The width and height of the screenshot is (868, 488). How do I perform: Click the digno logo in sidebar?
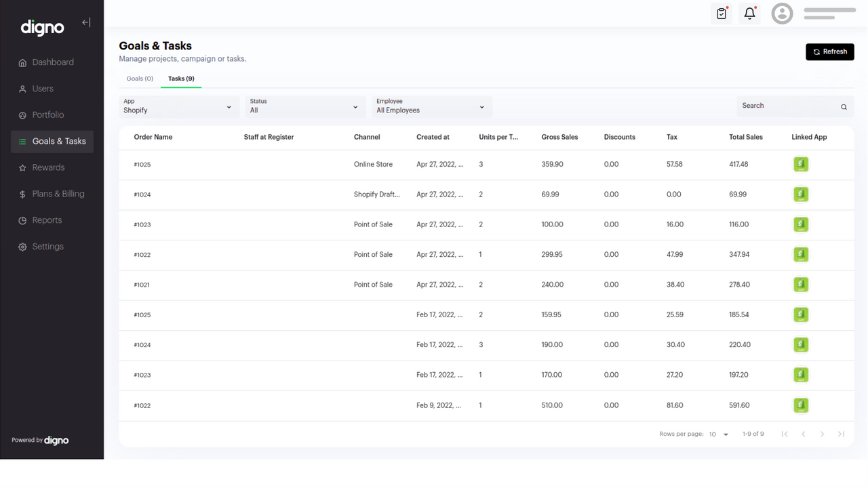click(x=42, y=27)
